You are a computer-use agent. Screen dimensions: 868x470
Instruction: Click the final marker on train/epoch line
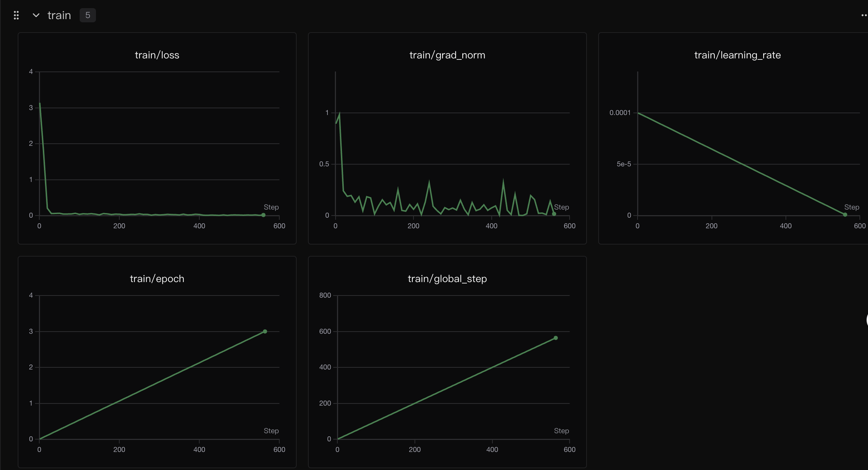pos(265,332)
